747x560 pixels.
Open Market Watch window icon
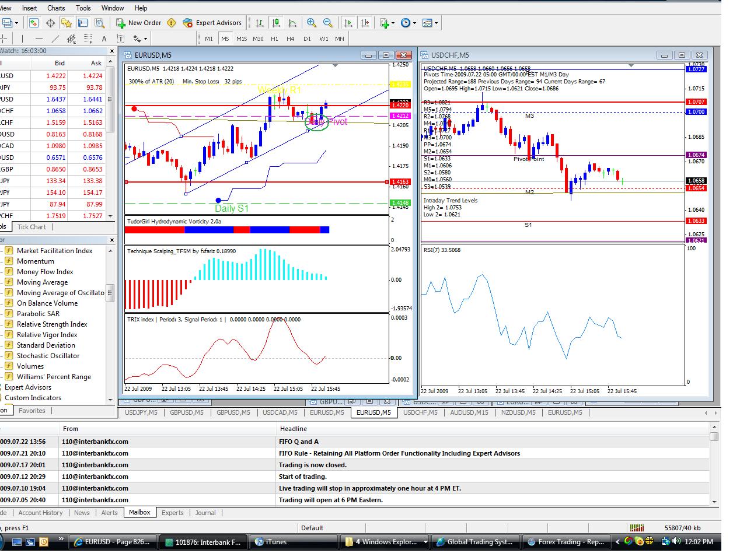(x=34, y=23)
